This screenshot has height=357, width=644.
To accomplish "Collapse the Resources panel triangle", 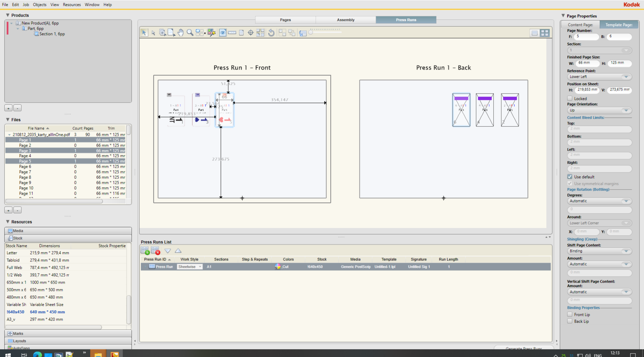I will click(x=7, y=222).
